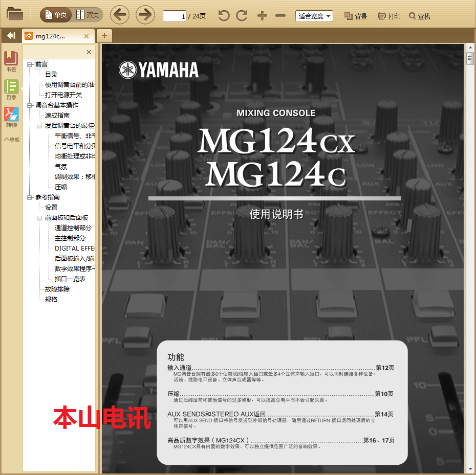The height and width of the screenshot is (475, 476).
Task: Click 输入通道 第12页 contents line
Action: point(281,368)
